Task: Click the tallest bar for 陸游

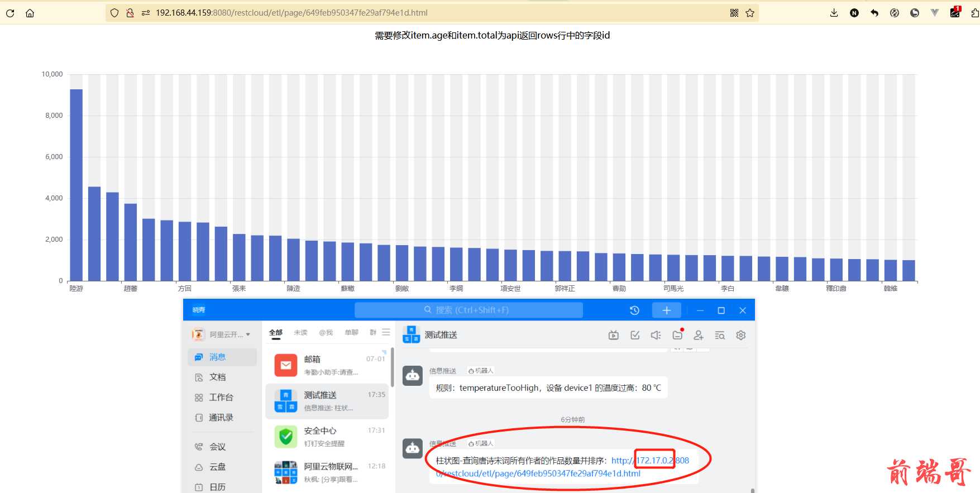Action: point(76,185)
